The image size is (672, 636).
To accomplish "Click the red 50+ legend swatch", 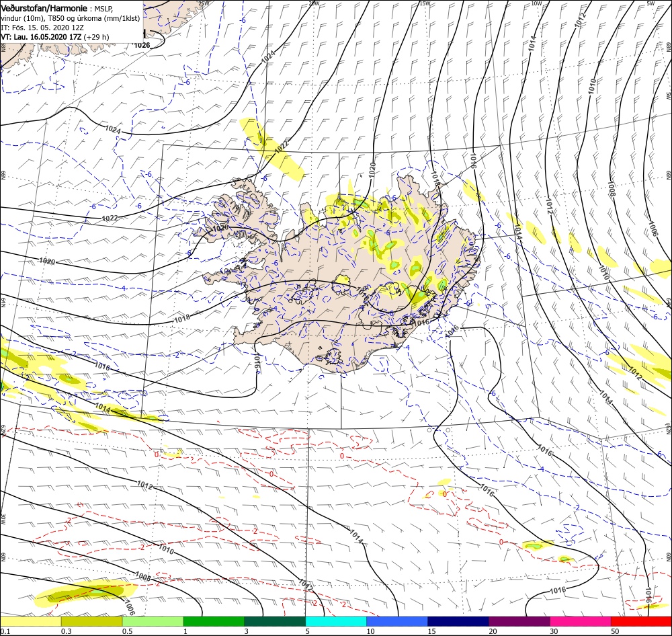I will (642, 621).
